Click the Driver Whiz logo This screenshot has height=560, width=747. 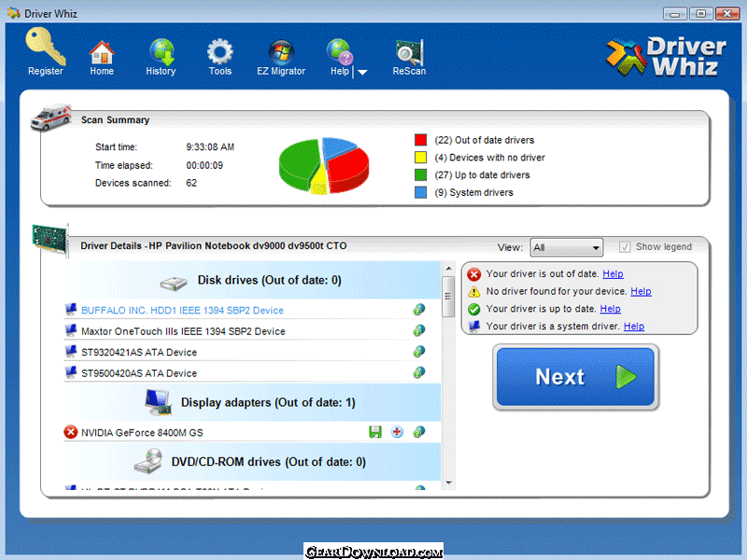tap(666, 57)
